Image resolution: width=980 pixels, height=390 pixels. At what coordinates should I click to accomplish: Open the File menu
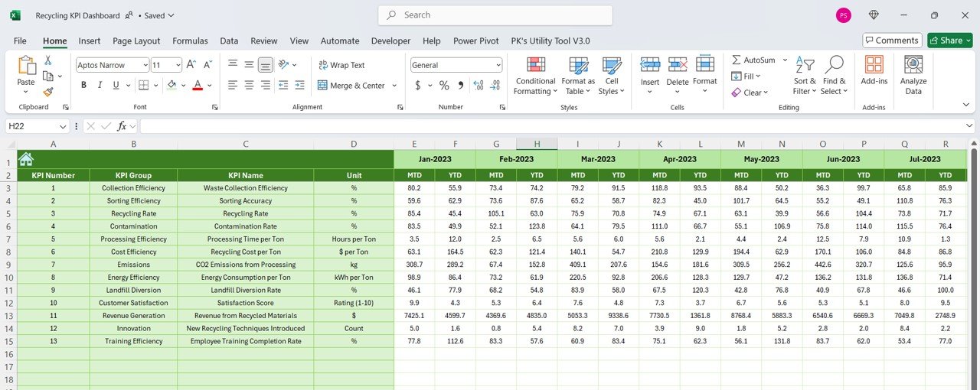tap(20, 41)
